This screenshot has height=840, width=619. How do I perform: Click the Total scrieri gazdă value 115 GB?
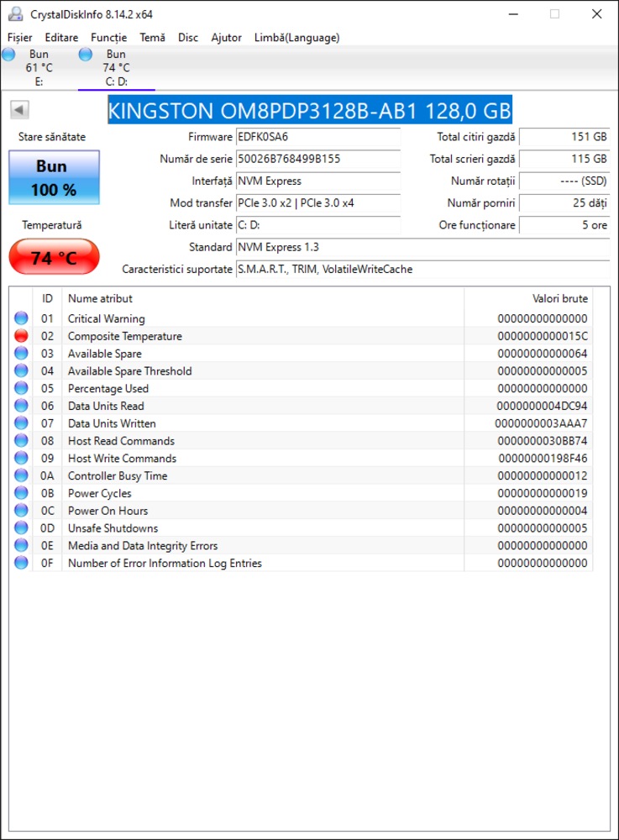[564, 159]
